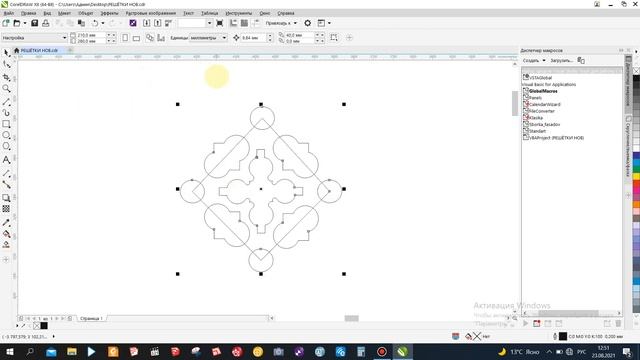Pick the yellow swatch in color palette
Viewport: 640px width, 360px height.
pos(636,177)
